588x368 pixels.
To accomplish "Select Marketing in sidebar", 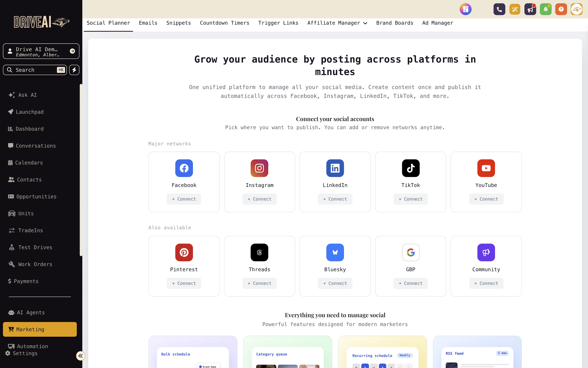I will click(x=40, y=329).
